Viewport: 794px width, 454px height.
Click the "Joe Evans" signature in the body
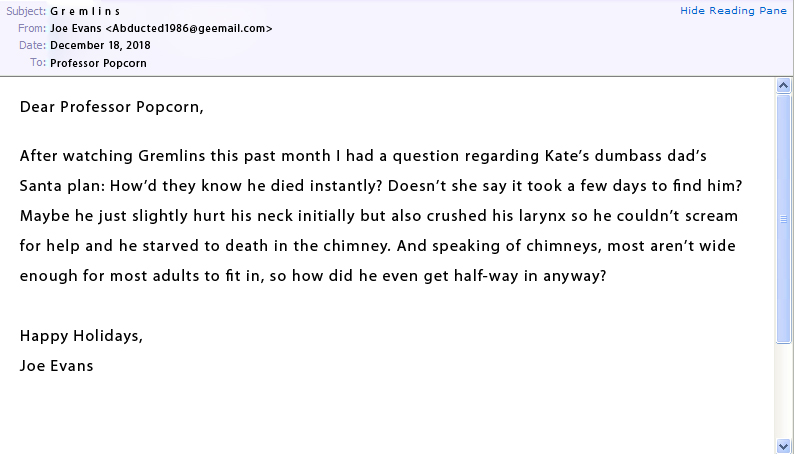pos(56,365)
